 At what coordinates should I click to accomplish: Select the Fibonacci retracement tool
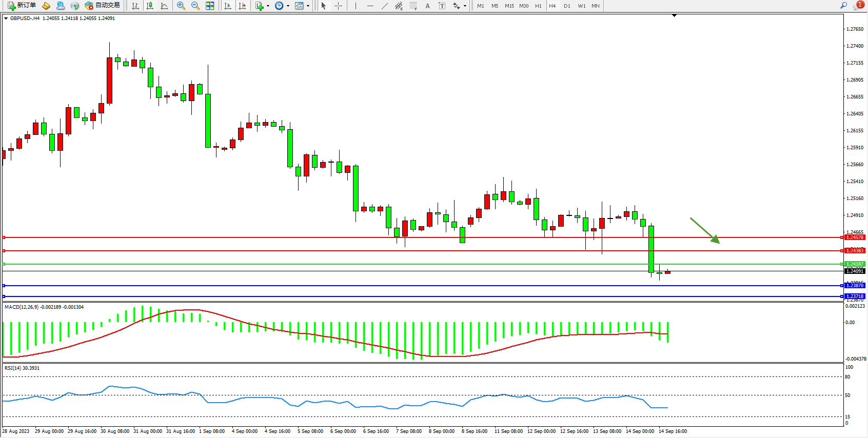[413, 6]
